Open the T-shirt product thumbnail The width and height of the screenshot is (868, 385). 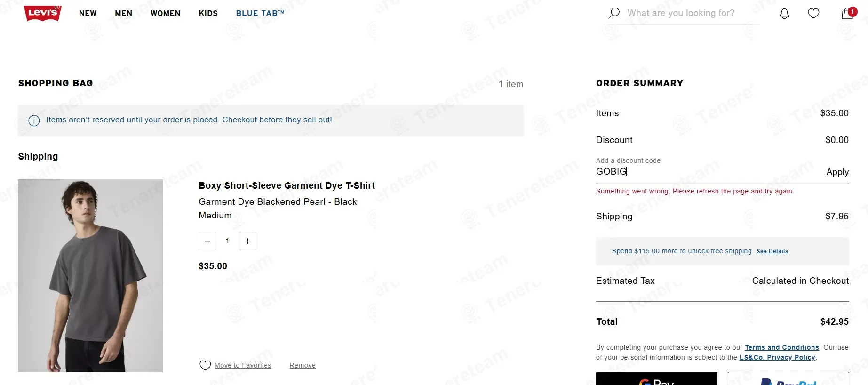(x=90, y=276)
